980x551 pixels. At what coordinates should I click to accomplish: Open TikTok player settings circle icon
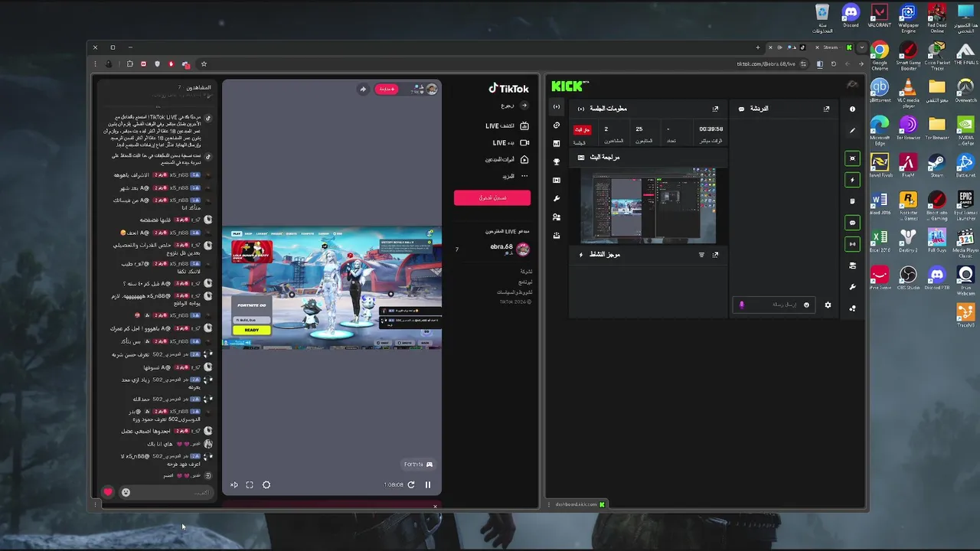266,484
